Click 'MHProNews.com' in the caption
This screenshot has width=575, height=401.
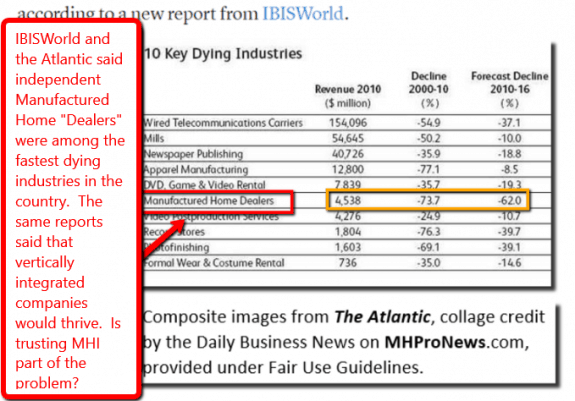(x=456, y=342)
